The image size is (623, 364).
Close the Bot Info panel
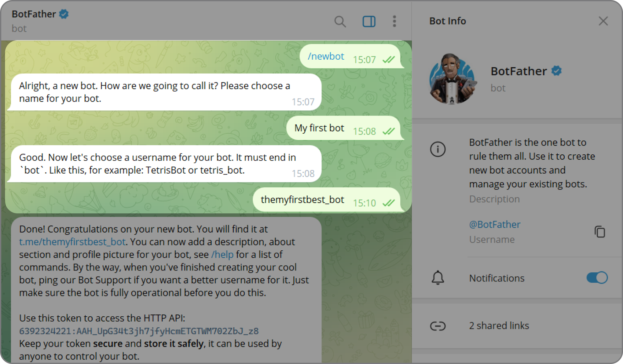click(x=603, y=21)
